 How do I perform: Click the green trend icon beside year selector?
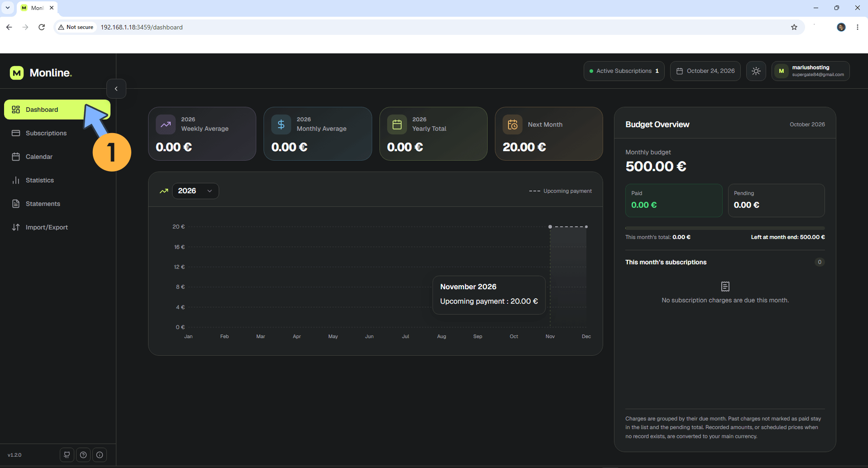point(164,191)
